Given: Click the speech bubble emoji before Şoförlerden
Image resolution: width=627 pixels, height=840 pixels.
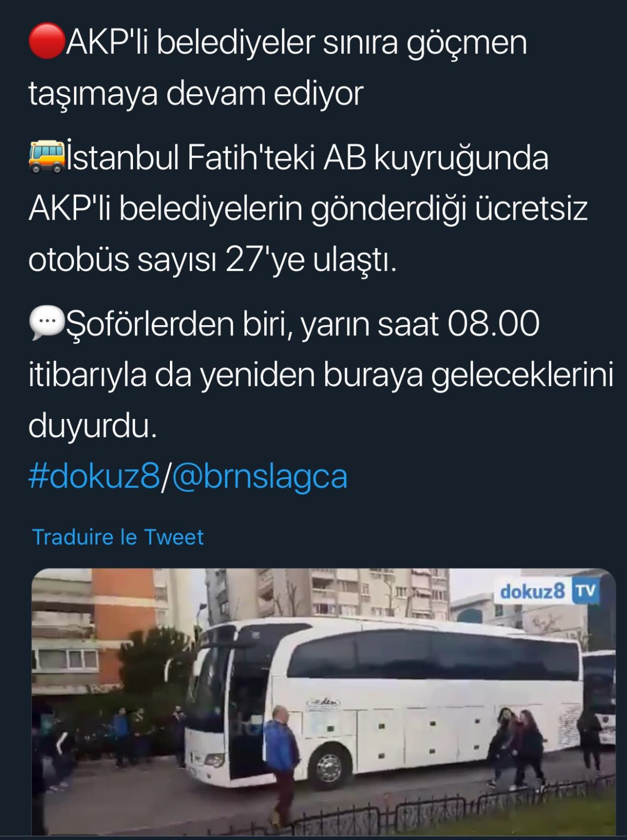Looking at the screenshot, I should [47, 323].
